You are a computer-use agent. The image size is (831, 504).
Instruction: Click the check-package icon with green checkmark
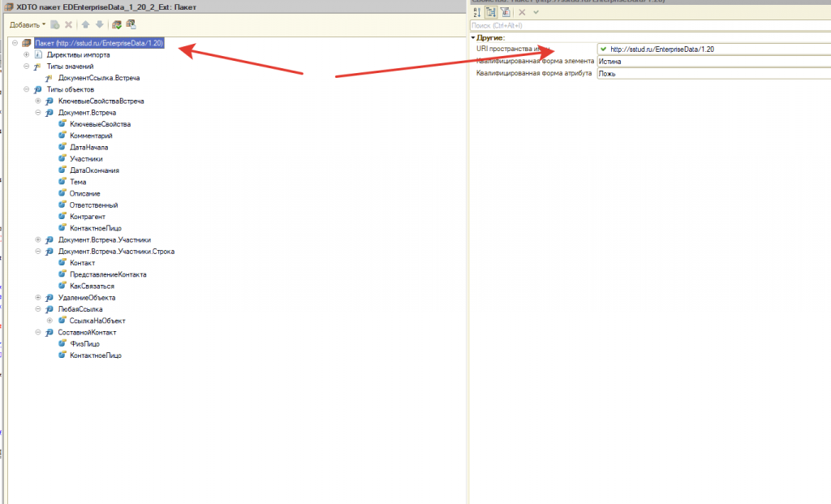pyautogui.click(x=117, y=24)
